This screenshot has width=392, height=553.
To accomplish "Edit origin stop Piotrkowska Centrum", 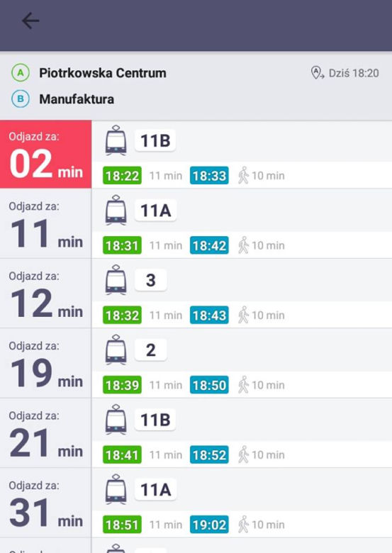I will point(103,73).
